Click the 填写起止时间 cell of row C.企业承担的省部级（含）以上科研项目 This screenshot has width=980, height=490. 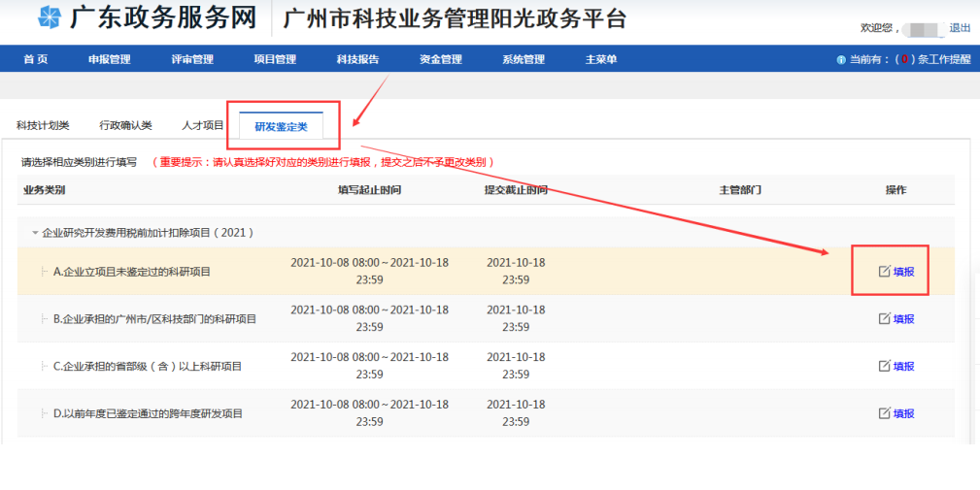pos(369,367)
